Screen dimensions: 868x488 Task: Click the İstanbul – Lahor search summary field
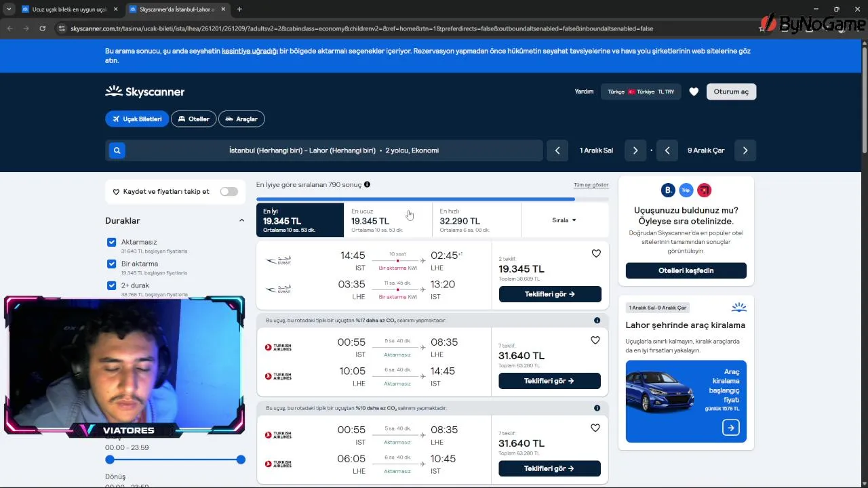[x=324, y=150]
